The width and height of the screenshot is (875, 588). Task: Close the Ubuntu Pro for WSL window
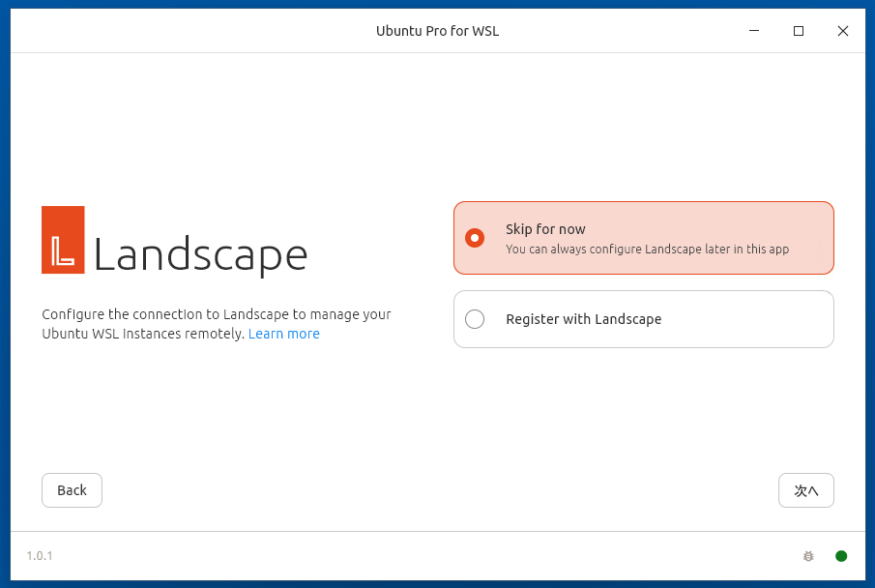pos(843,31)
